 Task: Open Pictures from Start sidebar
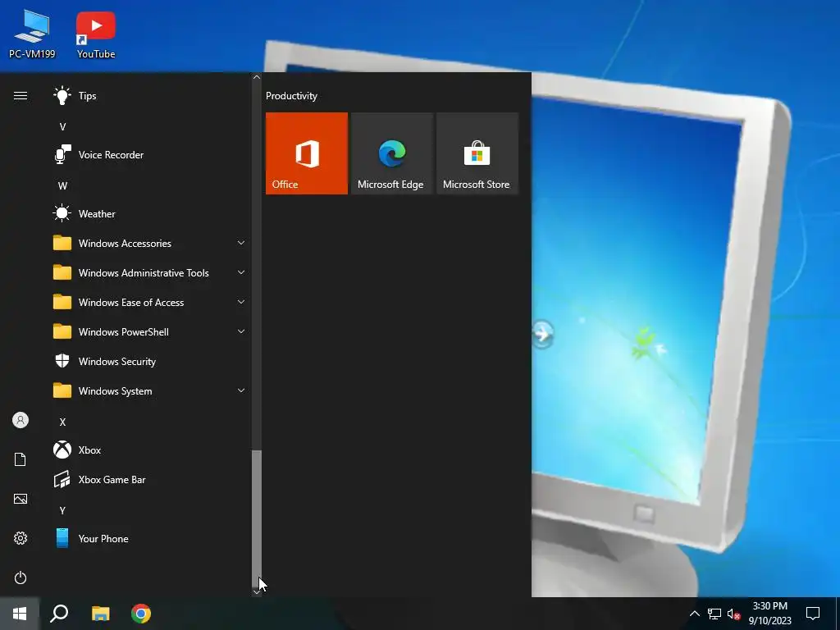click(x=21, y=499)
